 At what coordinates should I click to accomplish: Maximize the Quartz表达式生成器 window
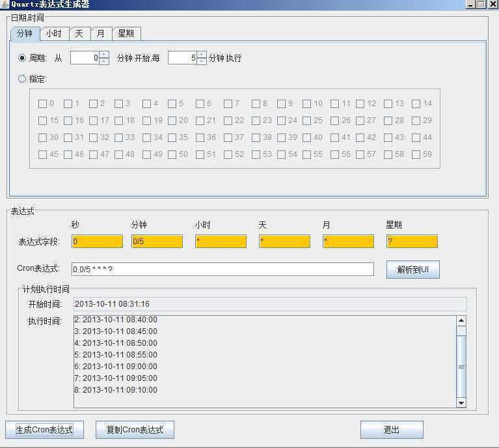click(x=481, y=4)
